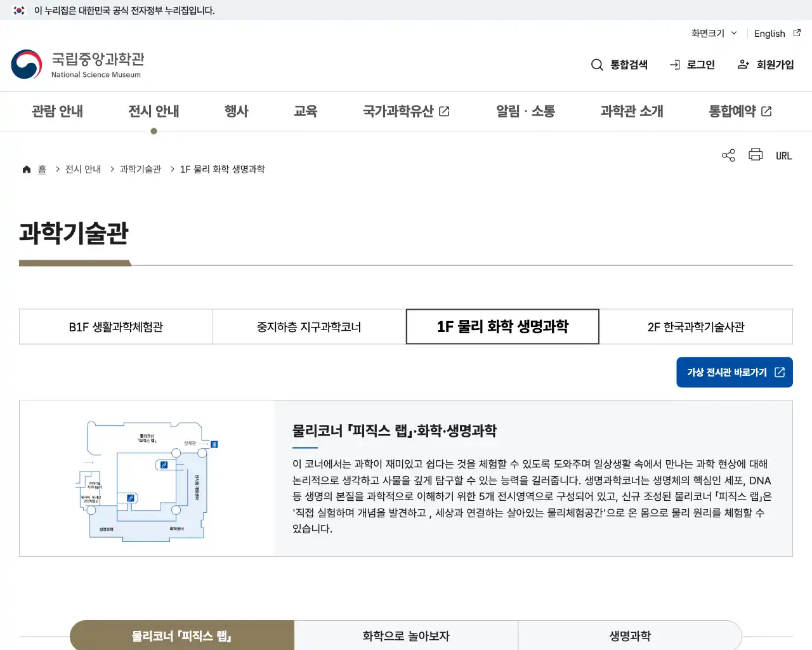Image resolution: width=812 pixels, height=650 pixels.
Task: Click the 회원가입 member signup icon
Action: (742, 64)
